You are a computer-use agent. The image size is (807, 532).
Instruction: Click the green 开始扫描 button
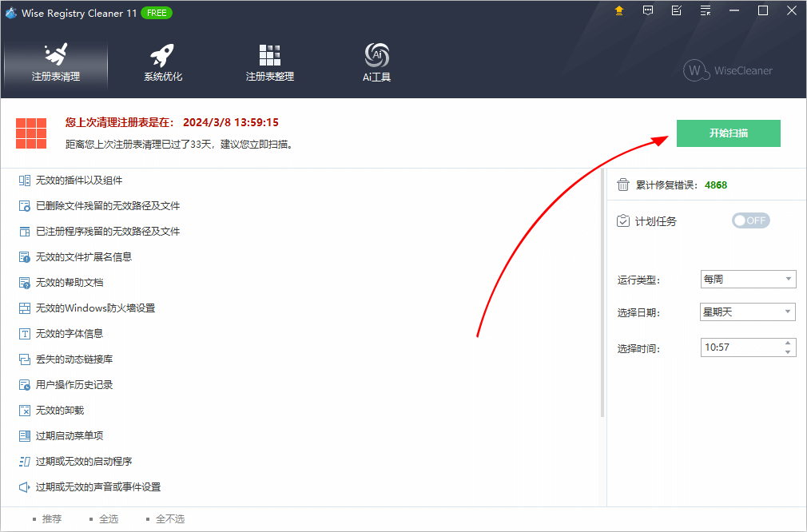click(x=728, y=133)
